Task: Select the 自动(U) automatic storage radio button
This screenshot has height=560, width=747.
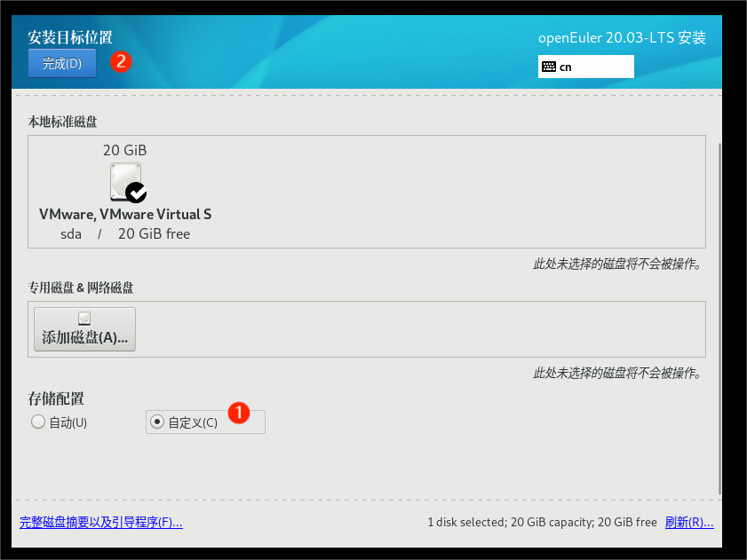Action: click(x=38, y=422)
